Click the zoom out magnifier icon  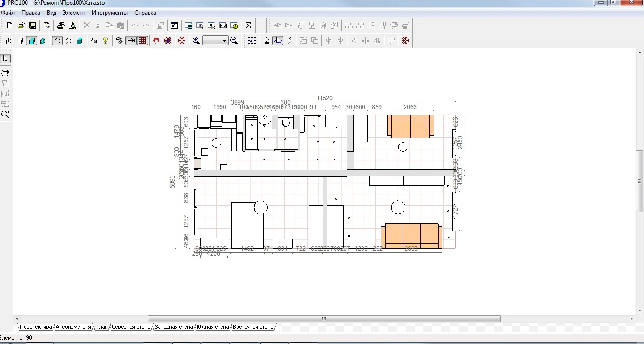[234, 41]
